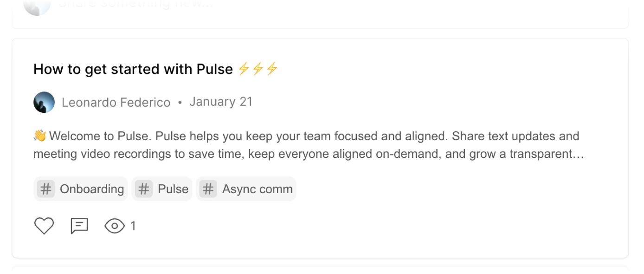Image resolution: width=644 pixels, height=274 pixels.
Task: Click the "Welcome to Pulse" preview text
Action: tap(100, 136)
